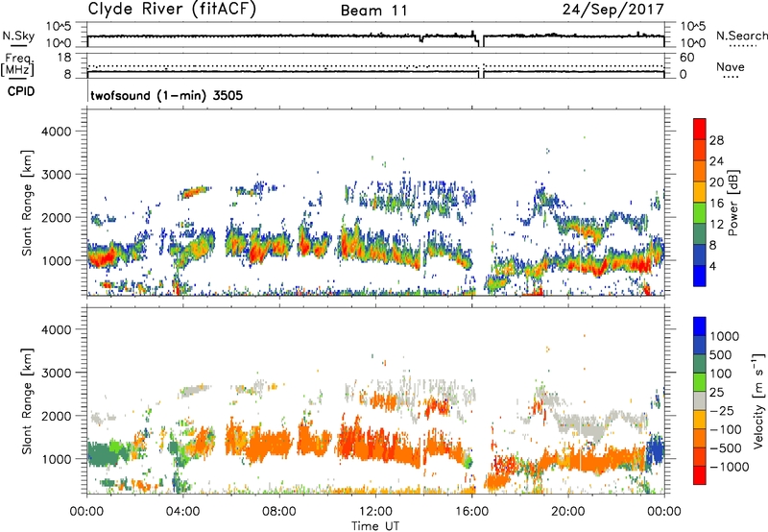Image resolution: width=768 pixels, height=532 pixels.
Task: Pick the gray -25 to 25 Velocity segment
Action: click(x=700, y=400)
